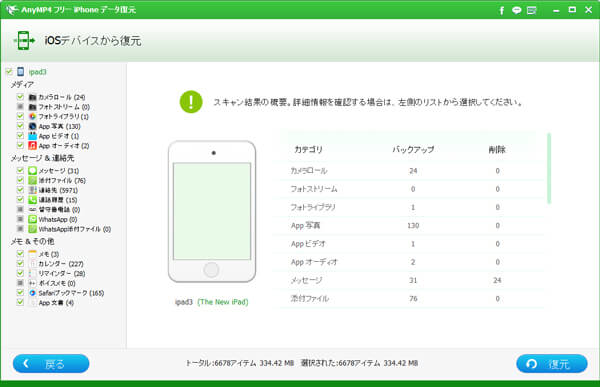
Task: Select the WhatsApp添付ファイル icon
Action: 33,229
